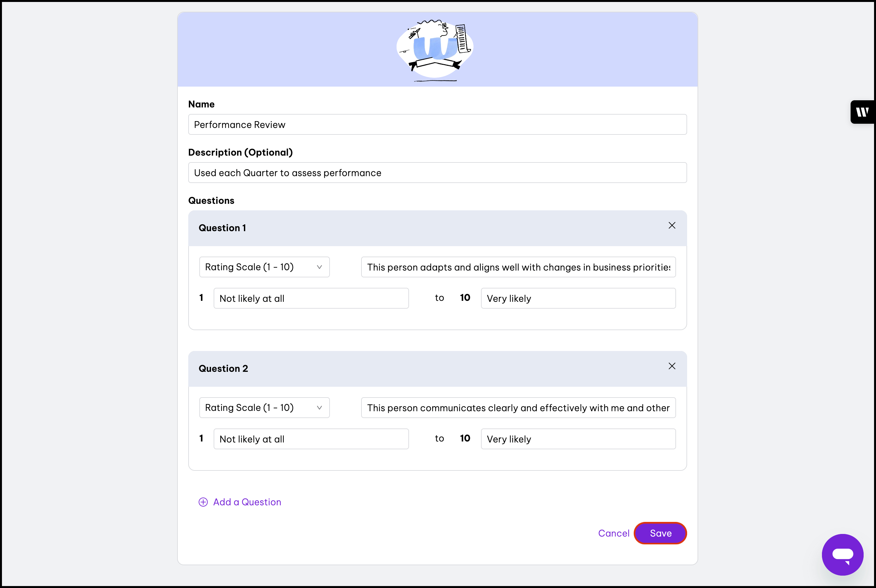Screen dimensions: 876x588
Task: Click the black W side tab icon
Action: click(862, 112)
